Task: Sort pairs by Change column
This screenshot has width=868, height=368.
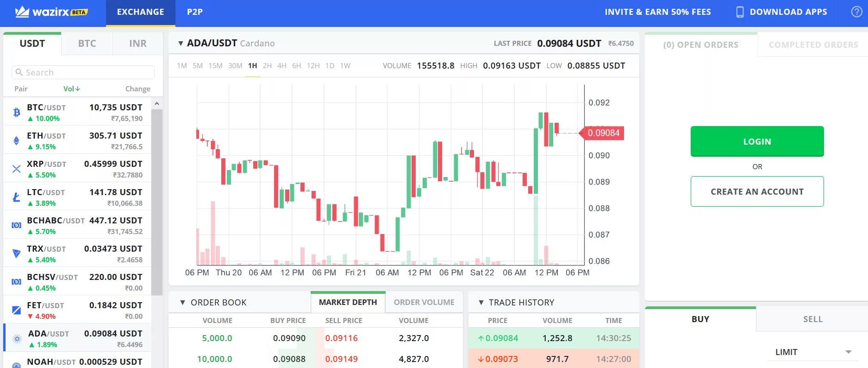Action: point(138,89)
